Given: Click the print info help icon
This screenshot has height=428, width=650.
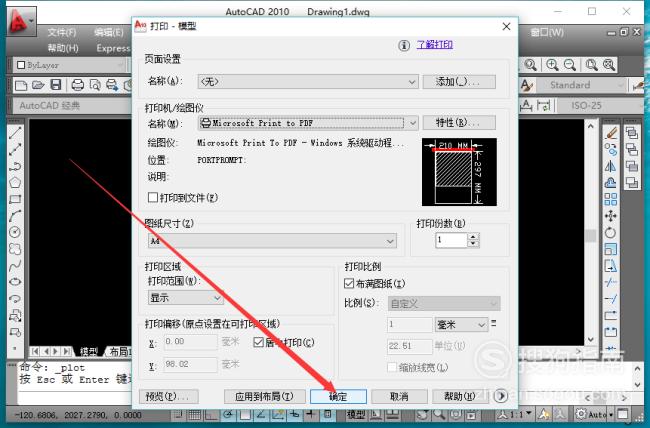Looking at the screenshot, I should [404, 45].
